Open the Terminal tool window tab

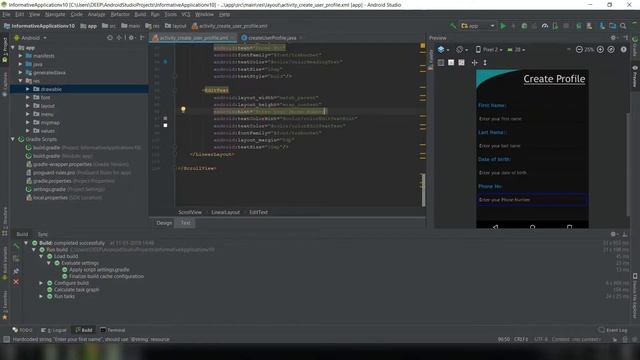point(113,330)
